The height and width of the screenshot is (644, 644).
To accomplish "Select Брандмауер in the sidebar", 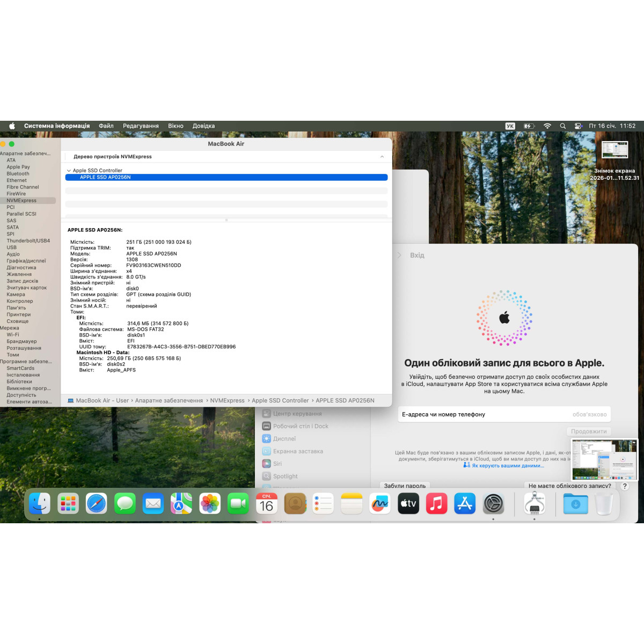I will click(21, 341).
